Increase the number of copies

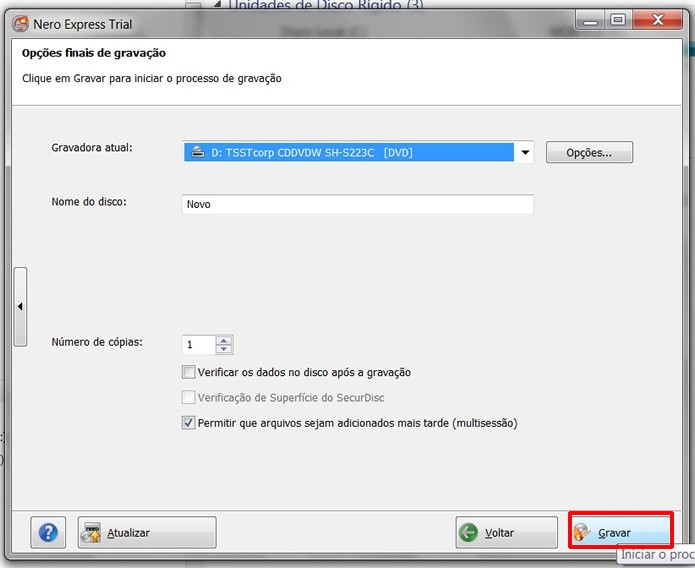pyautogui.click(x=224, y=341)
